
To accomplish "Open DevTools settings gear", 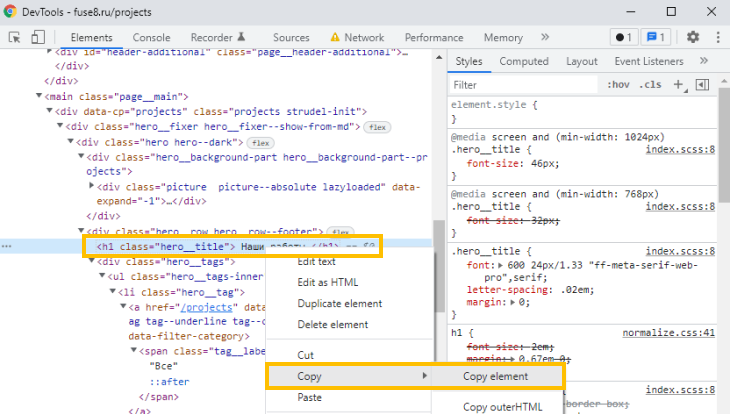I will coord(693,37).
